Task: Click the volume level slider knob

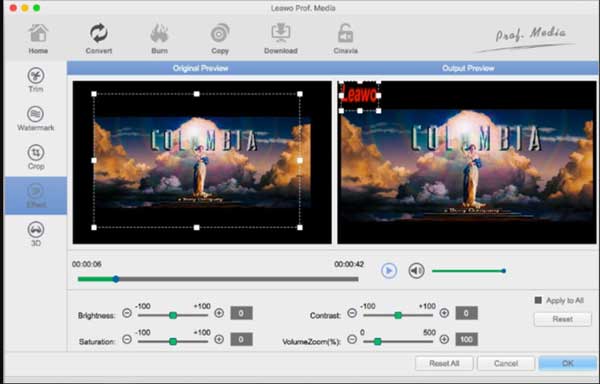Action: [x=504, y=271]
